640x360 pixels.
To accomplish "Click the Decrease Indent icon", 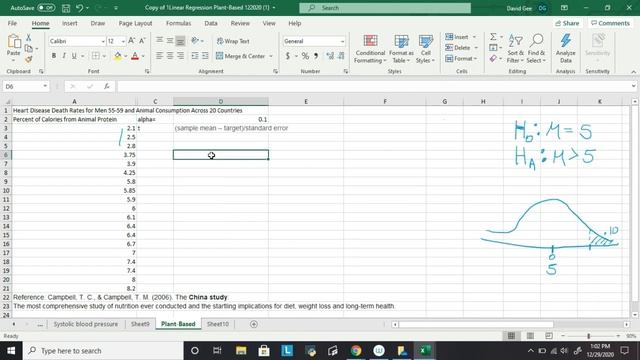I will coord(195,56).
